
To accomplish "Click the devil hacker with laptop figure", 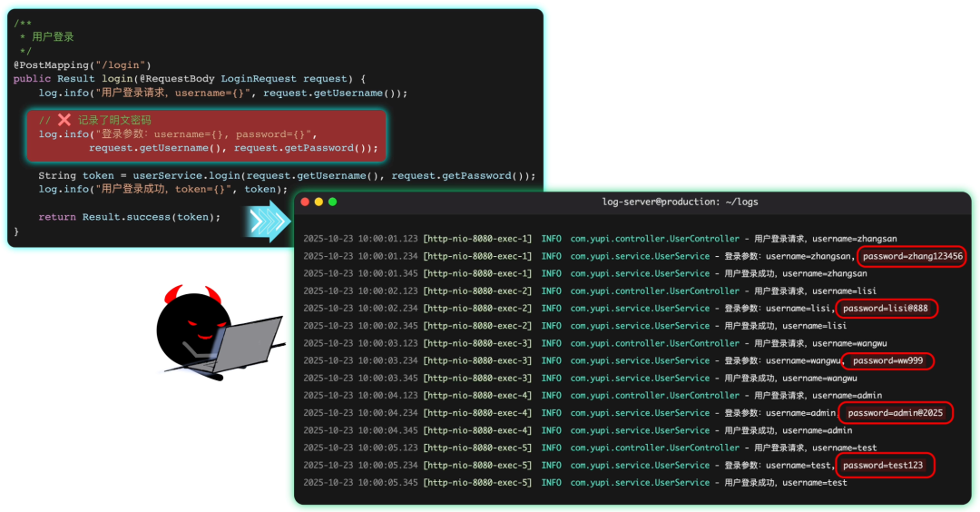I will point(219,332).
